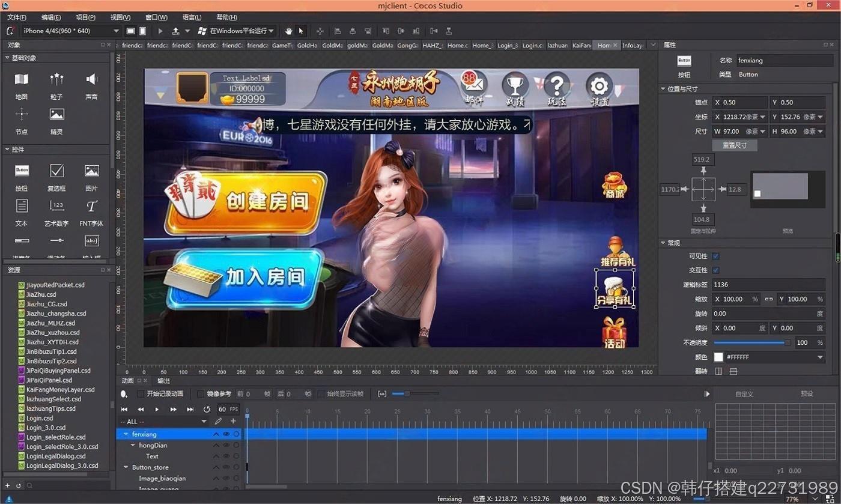Viewport: 841px width, 504px height.
Task: Open the 在Windows平台运行 platform dropdown
Action: pyautogui.click(x=242, y=31)
